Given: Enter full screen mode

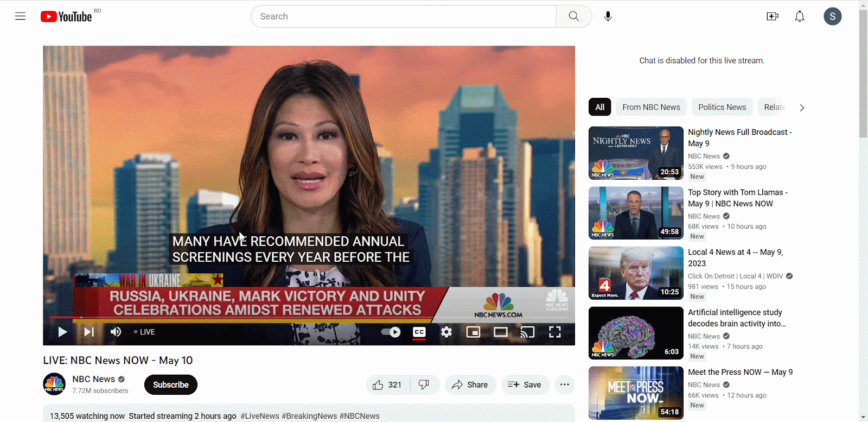Looking at the screenshot, I should [x=555, y=332].
